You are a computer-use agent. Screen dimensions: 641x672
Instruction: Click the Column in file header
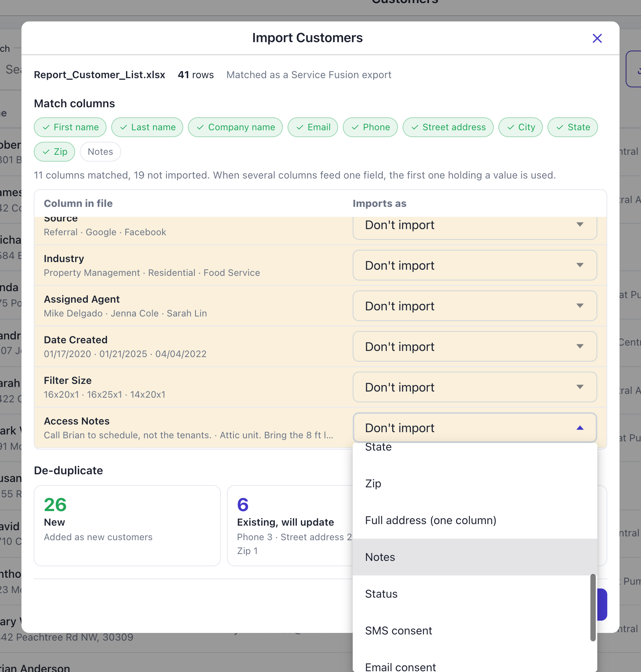coord(78,203)
